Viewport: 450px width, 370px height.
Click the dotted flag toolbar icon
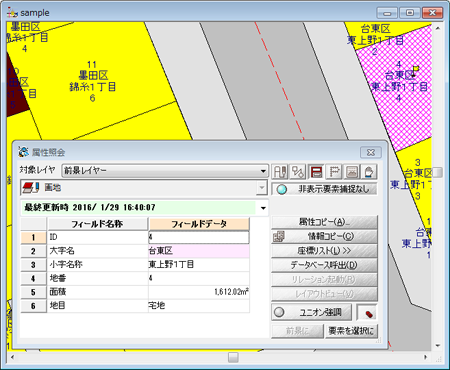334,172
